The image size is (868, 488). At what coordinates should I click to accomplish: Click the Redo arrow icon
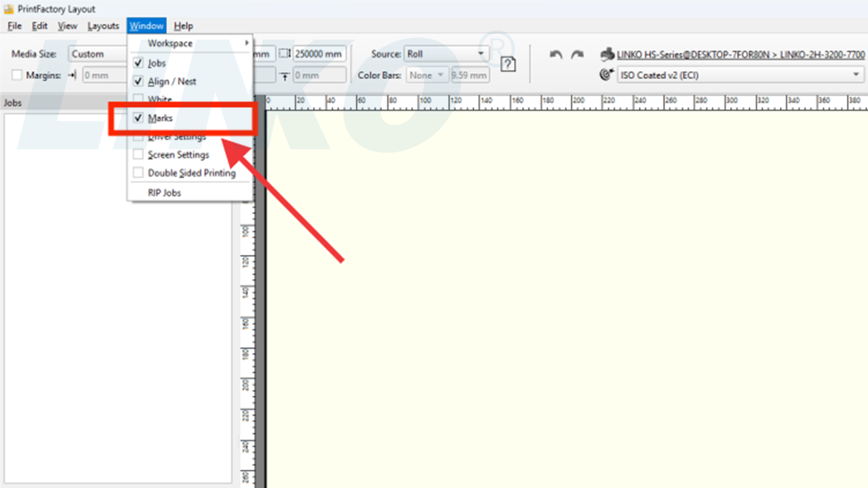[x=577, y=55]
